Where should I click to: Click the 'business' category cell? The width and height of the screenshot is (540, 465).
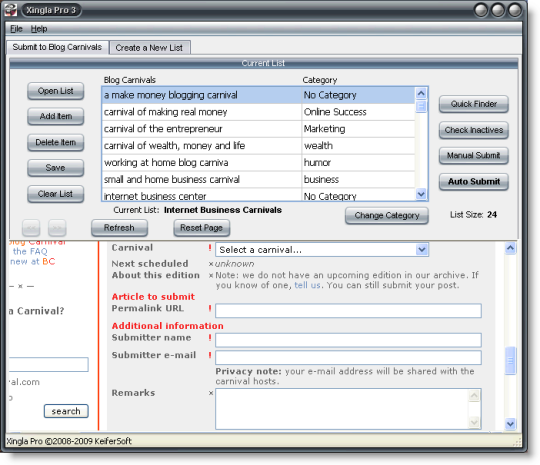tap(358, 179)
